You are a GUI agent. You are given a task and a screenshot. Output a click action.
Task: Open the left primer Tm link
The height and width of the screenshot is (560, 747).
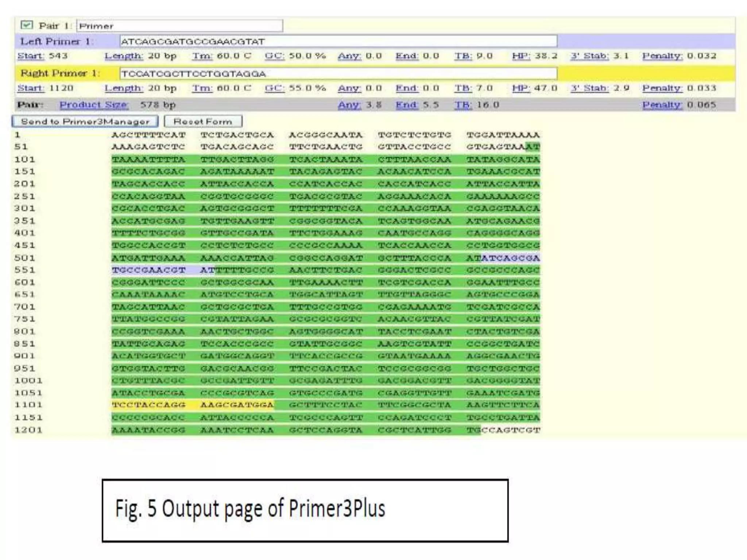(202, 56)
